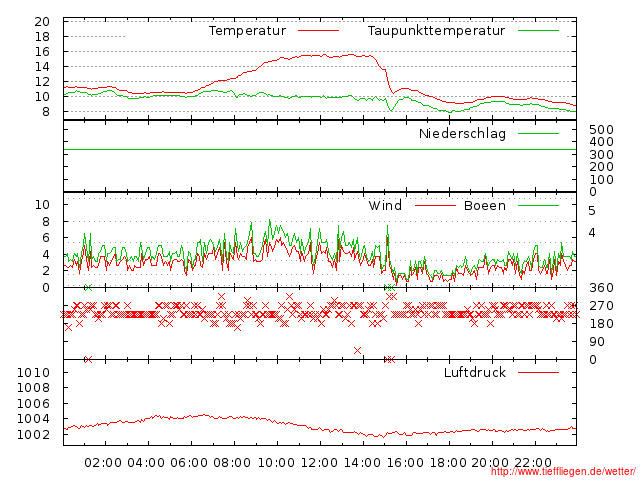Select the green Boeen legend line

538,205
